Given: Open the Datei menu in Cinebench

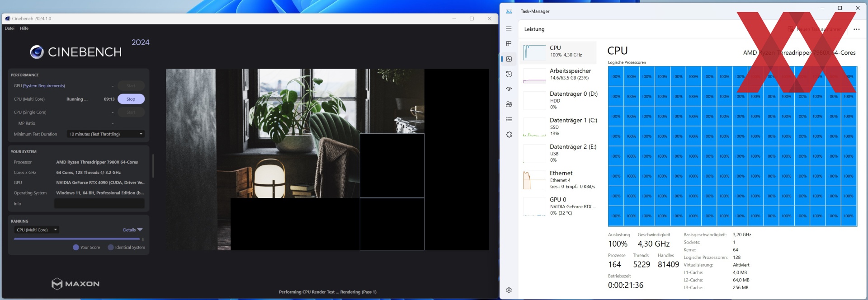Looking at the screenshot, I should tap(9, 28).
